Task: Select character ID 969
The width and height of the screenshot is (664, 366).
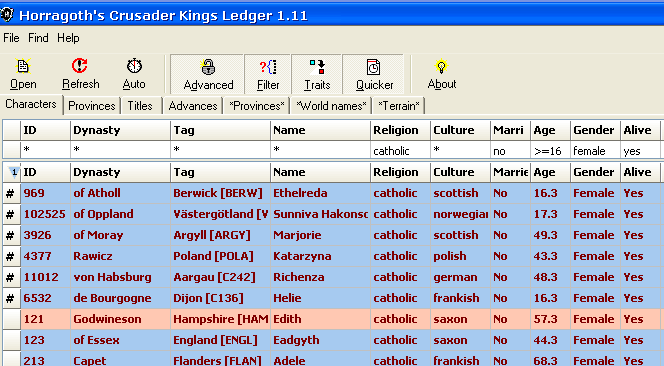Action: [x=45, y=193]
